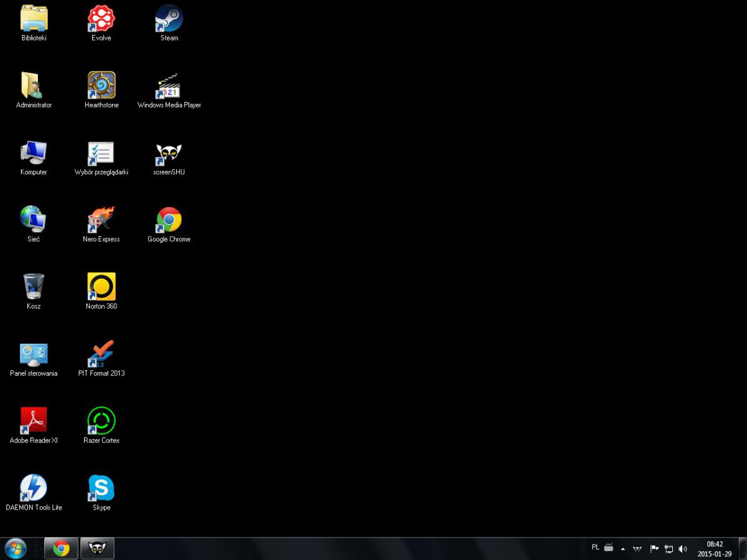Select the Evolve desktop shortcut

click(x=101, y=24)
